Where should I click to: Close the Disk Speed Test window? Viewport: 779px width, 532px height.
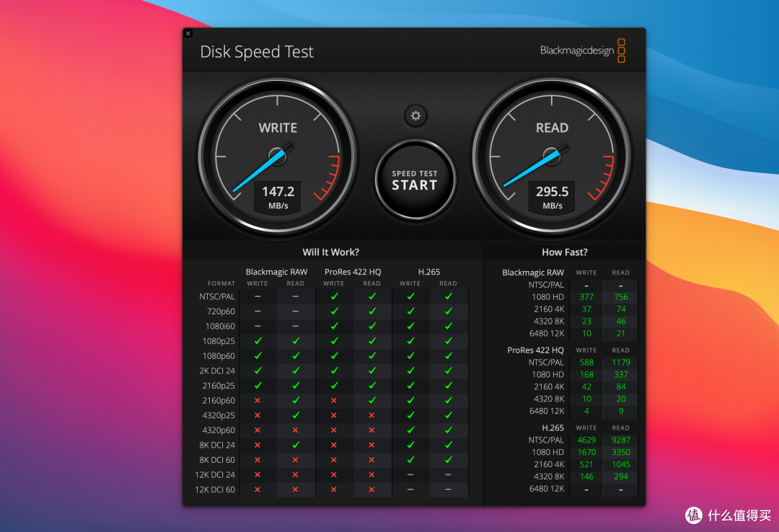click(x=188, y=33)
